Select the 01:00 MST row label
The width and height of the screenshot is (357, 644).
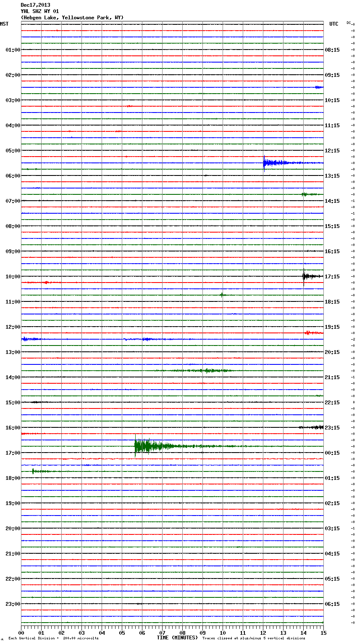[x=13, y=50]
